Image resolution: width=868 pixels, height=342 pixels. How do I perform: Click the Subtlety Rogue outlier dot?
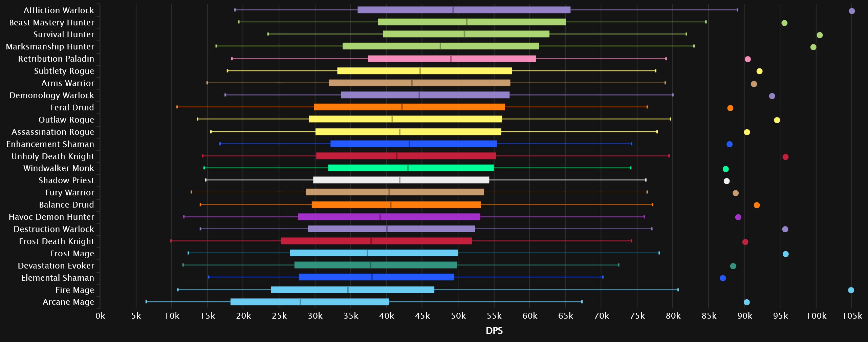(759, 71)
